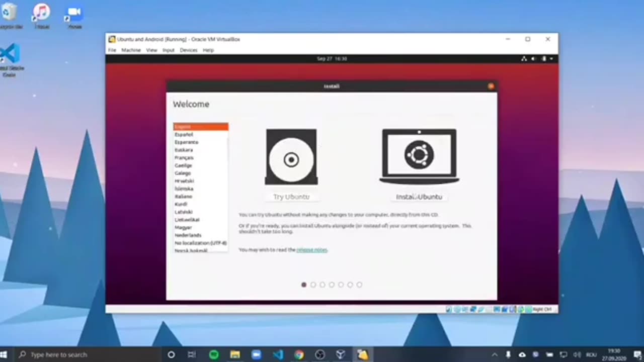644x362 pixels.
Task: Click Ubuntu top bar battery icon
Action: 543,59
